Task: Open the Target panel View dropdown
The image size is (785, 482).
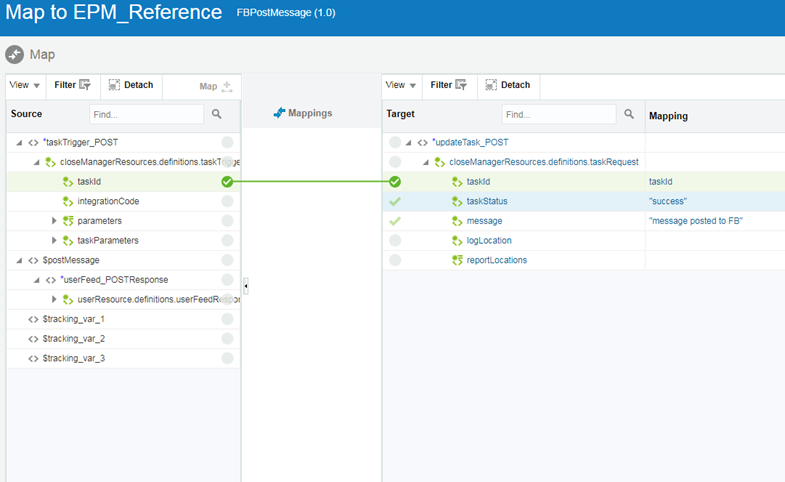Action: pos(401,85)
